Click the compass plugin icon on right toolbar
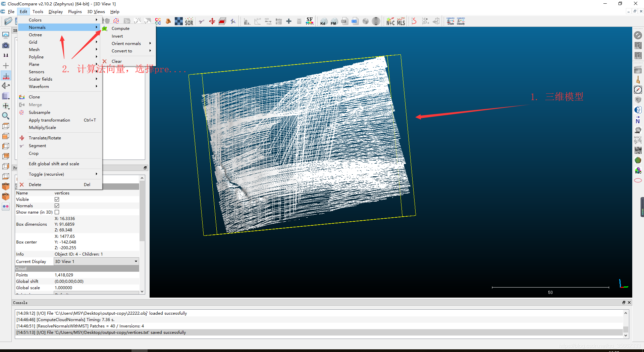The width and height of the screenshot is (644, 352). pyautogui.click(x=638, y=90)
